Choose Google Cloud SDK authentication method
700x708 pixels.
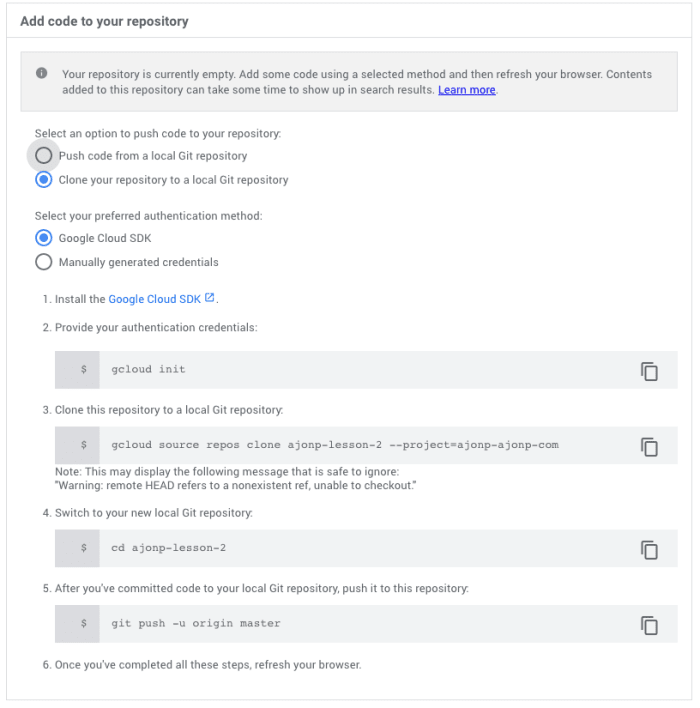point(44,238)
